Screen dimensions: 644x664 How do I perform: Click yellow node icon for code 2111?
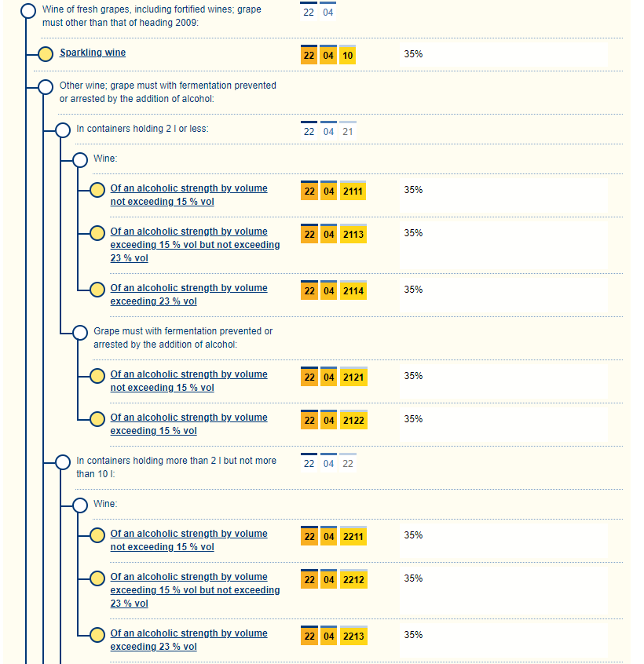click(x=97, y=190)
